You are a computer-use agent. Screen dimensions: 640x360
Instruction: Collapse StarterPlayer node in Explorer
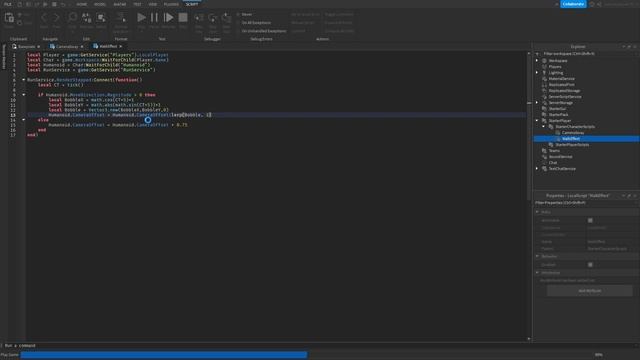point(537,121)
